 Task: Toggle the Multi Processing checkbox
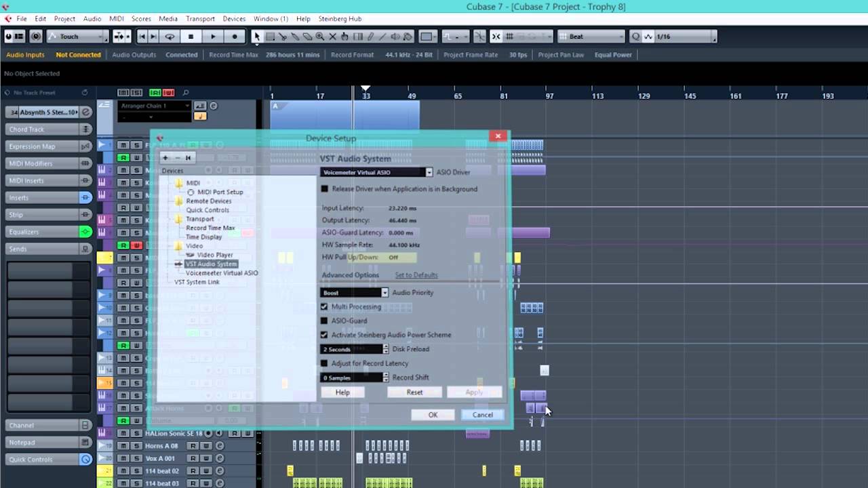tap(324, 307)
